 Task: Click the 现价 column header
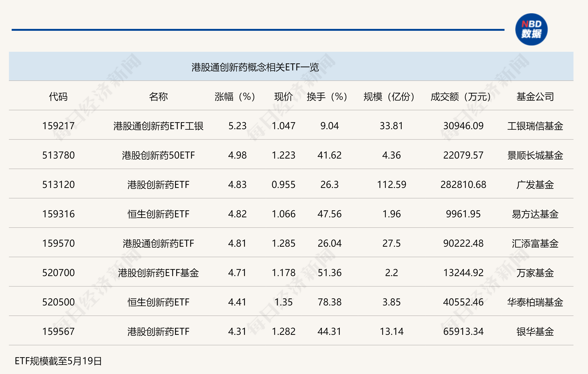point(284,96)
